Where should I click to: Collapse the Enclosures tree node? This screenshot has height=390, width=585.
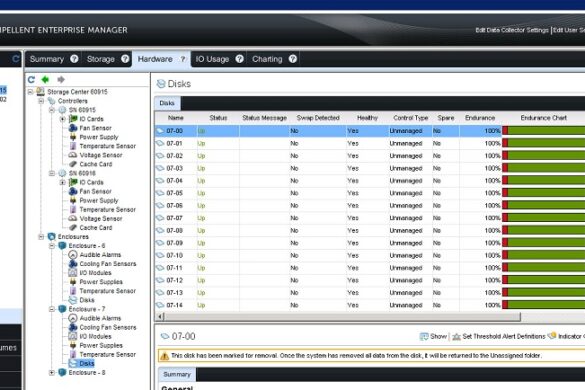(41, 237)
